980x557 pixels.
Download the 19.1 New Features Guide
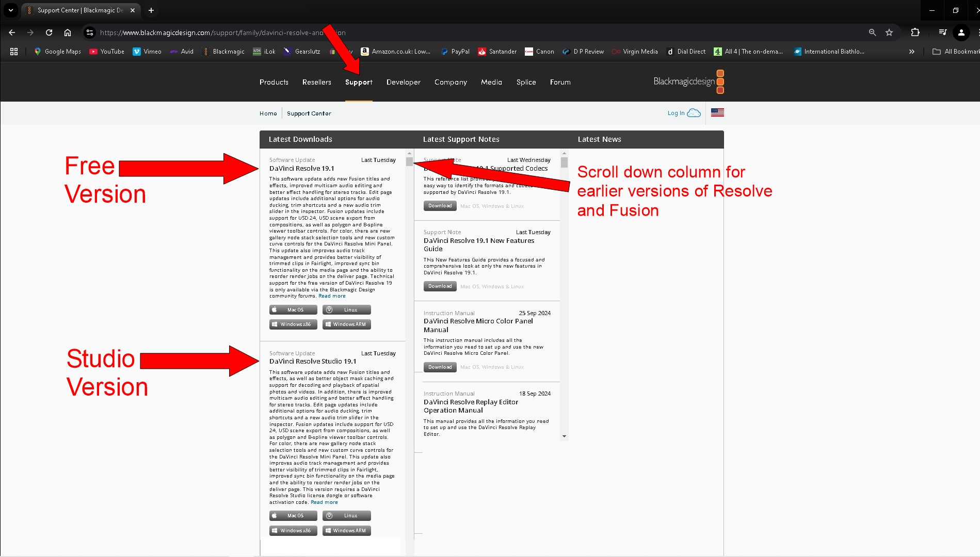coord(440,286)
